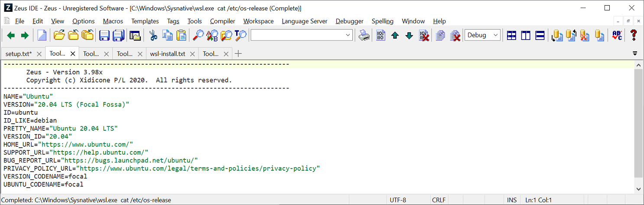The image size is (644, 205).
Task: Click the INS insert mode indicator
Action: (512, 200)
